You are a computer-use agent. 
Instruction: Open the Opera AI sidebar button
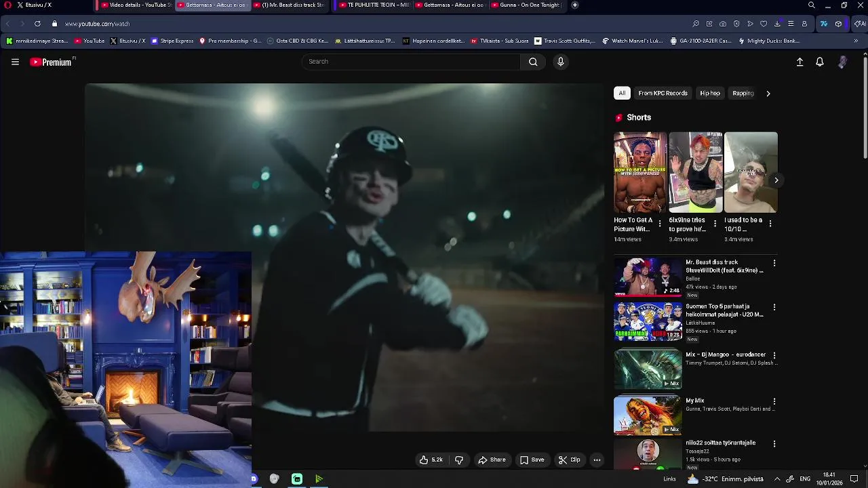[860, 24]
